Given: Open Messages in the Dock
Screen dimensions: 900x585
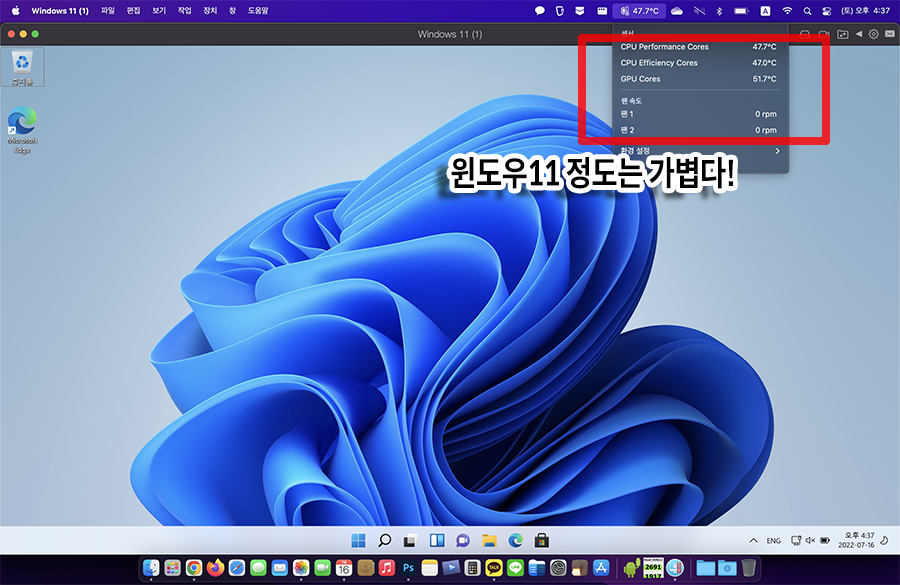Looking at the screenshot, I should [258, 568].
